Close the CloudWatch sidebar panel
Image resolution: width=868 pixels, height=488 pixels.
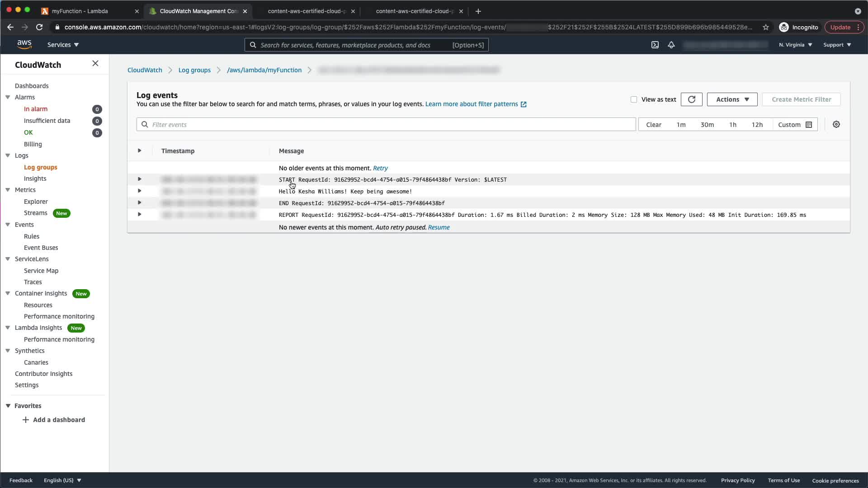click(x=95, y=64)
